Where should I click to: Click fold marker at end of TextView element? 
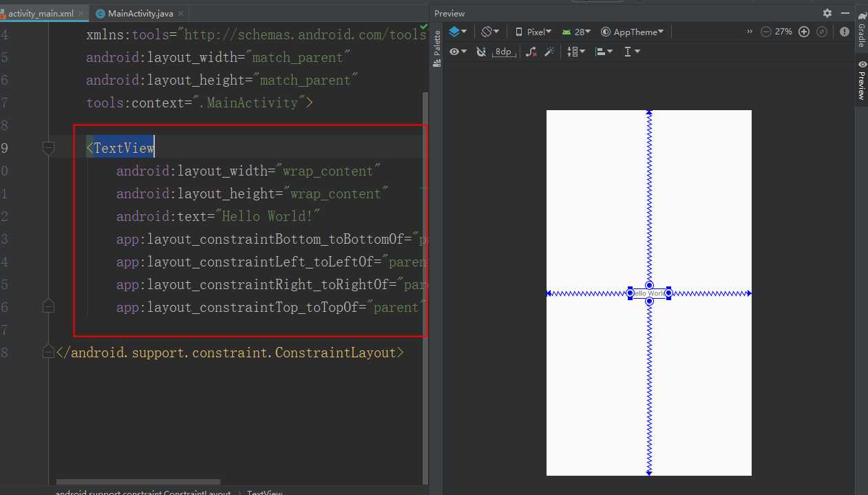(48, 306)
